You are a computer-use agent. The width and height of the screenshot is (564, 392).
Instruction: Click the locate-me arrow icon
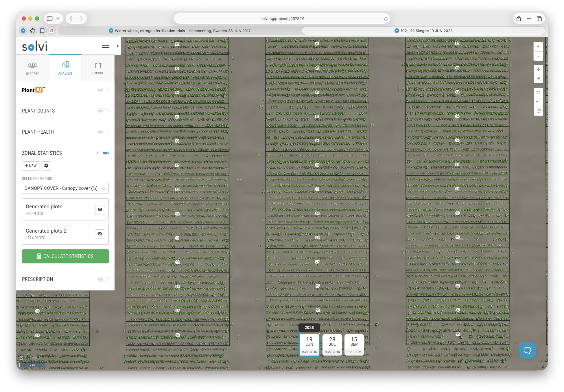(538, 79)
